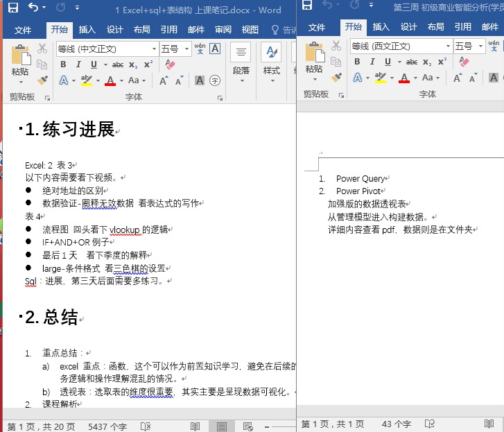The width and height of the screenshot is (504, 432).
Task: Toggle Italic formatting in right window
Action: click(372, 62)
